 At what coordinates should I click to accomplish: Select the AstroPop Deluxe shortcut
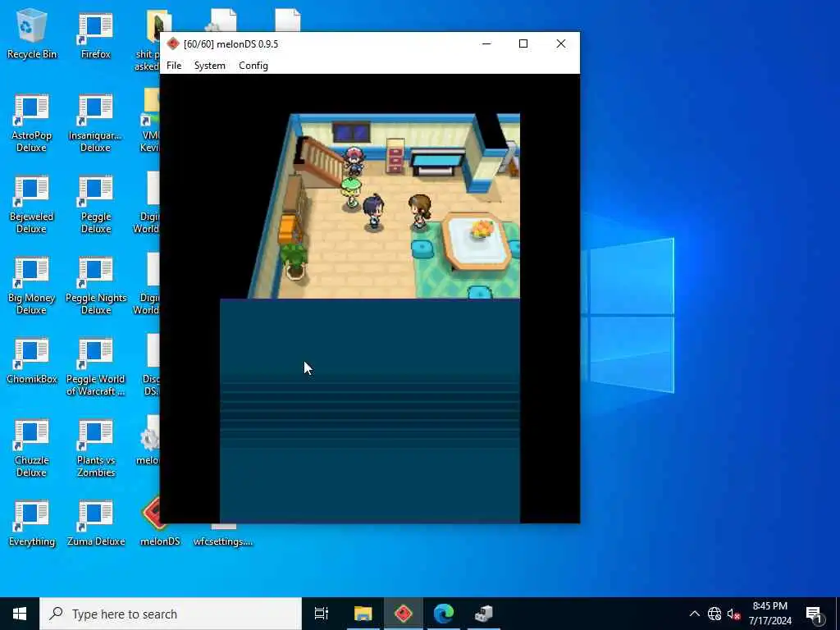pos(32,123)
